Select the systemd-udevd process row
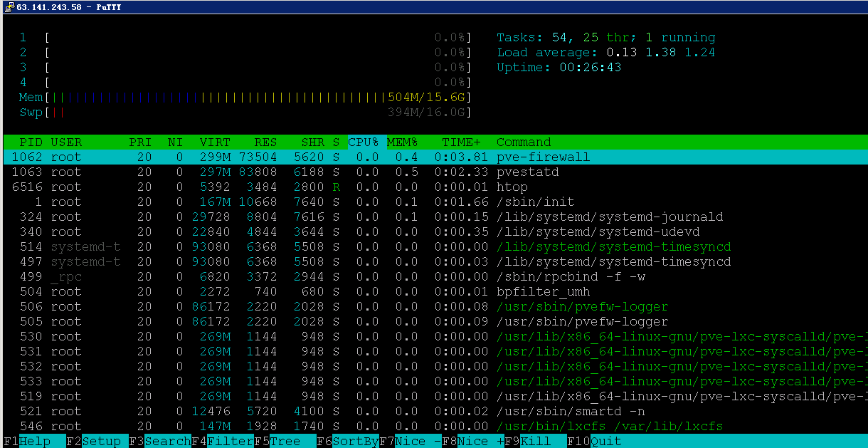Screen dimensions: 868x448 434,231
